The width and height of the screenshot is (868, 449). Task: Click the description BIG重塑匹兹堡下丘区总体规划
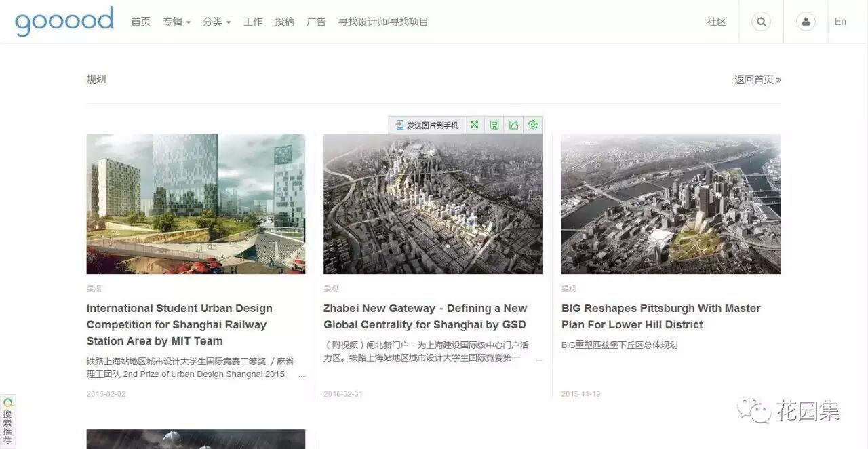point(620,345)
